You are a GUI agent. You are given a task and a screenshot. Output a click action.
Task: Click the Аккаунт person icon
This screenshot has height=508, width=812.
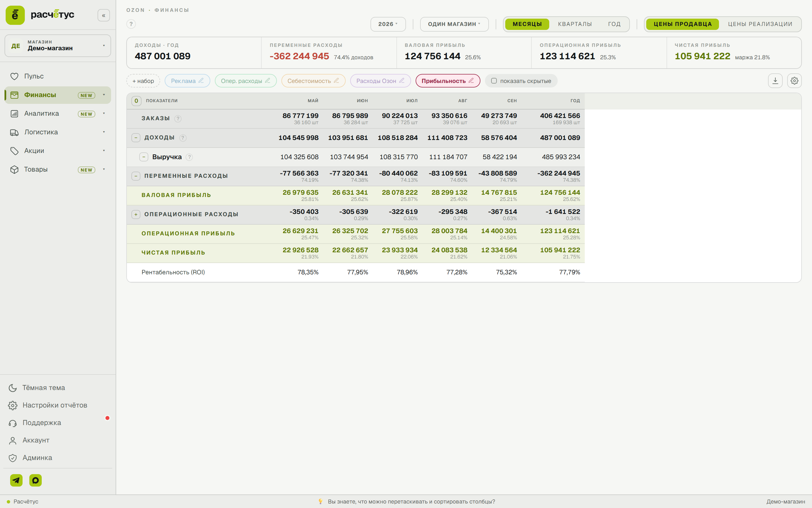click(13, 440)
